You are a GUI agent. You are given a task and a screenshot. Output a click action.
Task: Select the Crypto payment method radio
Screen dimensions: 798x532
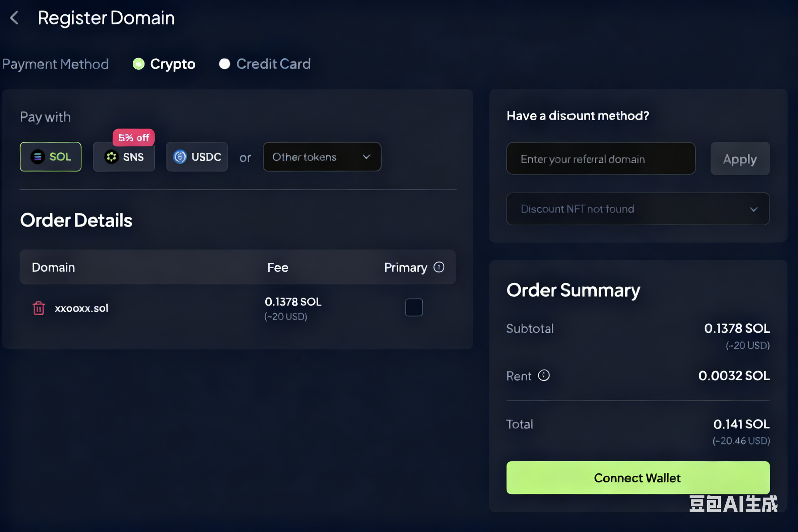click(138, 64)
